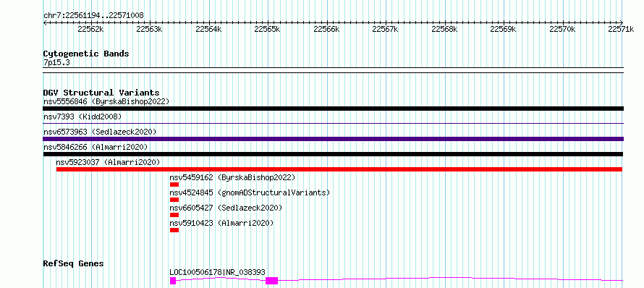The width and height of the screenshot is (644, 288).
Task: Click the 22570k ruler tick label
Action: (563, 29)
